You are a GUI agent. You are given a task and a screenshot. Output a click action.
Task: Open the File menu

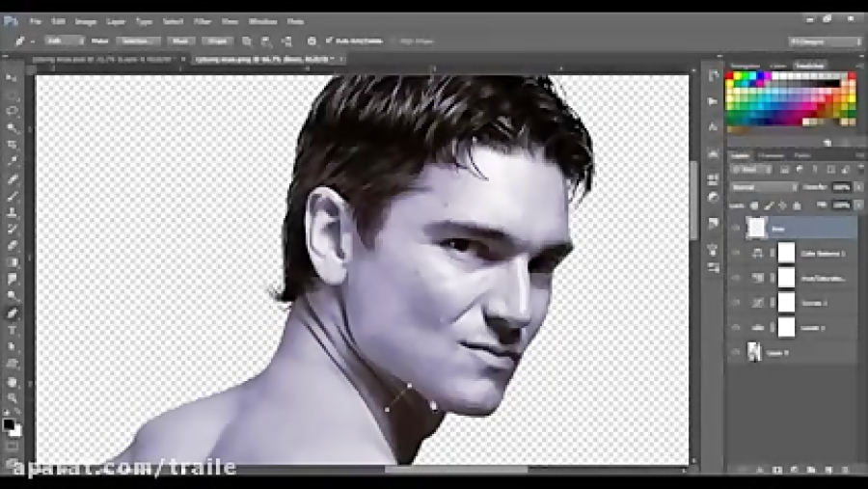[x=36, y=21]
